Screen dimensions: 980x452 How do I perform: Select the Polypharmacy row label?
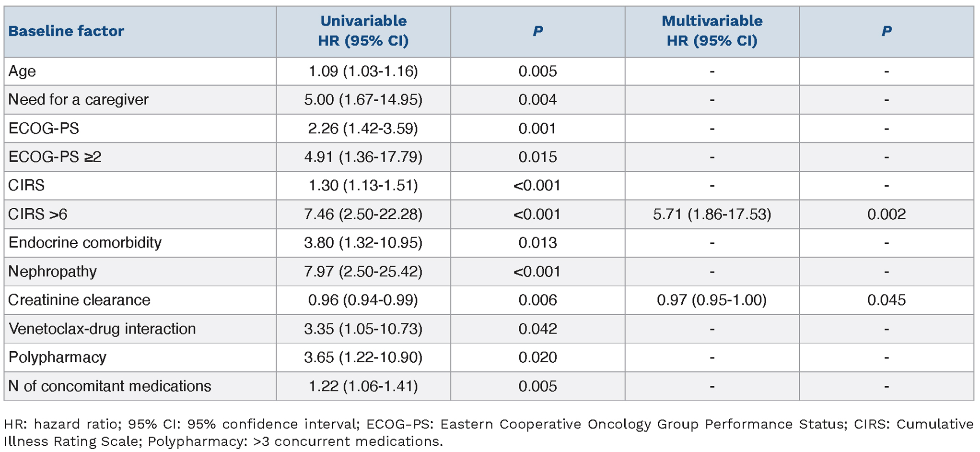click(57, 357)
